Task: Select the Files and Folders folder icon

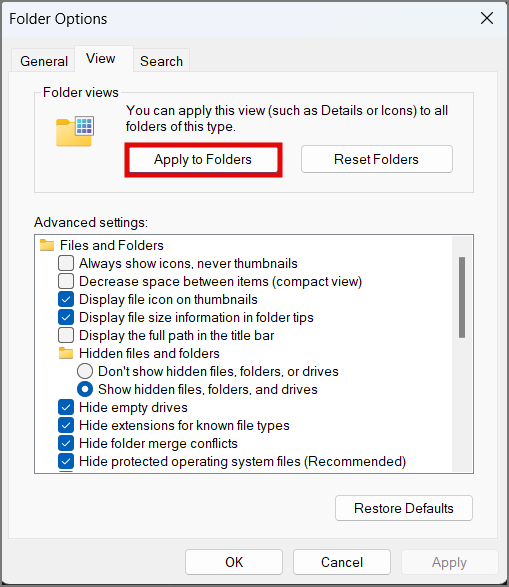Action: point(47,245)
